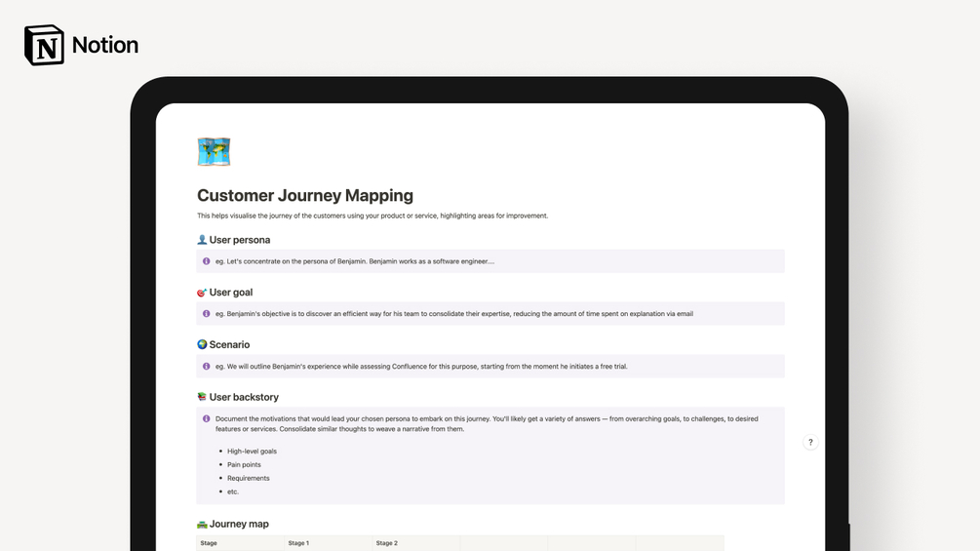Click the target icon beside User goal

pyautogui.click(x=202, y=293)
